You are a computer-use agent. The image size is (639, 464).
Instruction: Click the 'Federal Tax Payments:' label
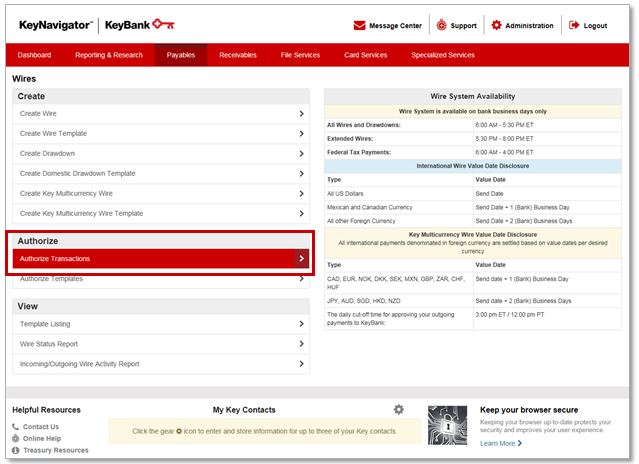click(359, 152)
